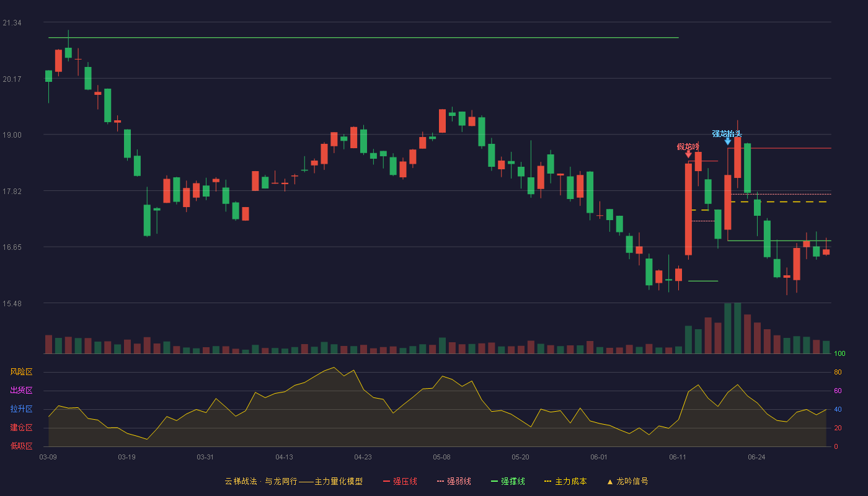Click the 05-08 date label
The image size is (868, 496).
(441, 457)
